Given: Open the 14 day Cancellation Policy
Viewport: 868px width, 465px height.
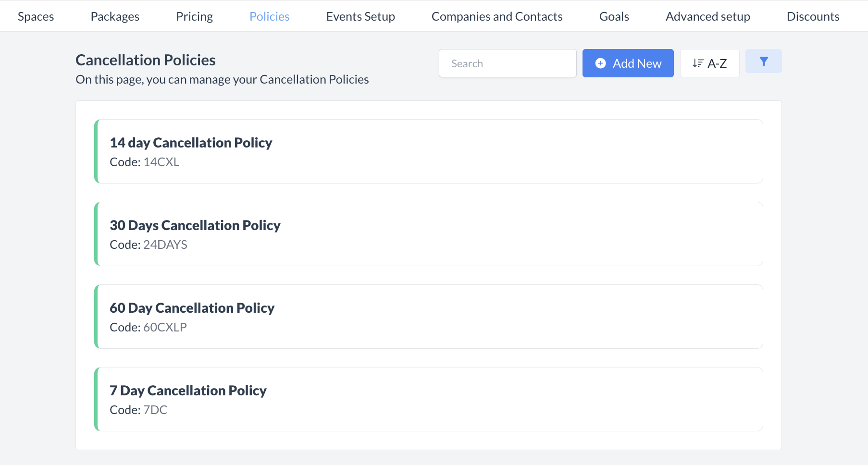Looking at the screenshot, I should [x=191, y=143].
